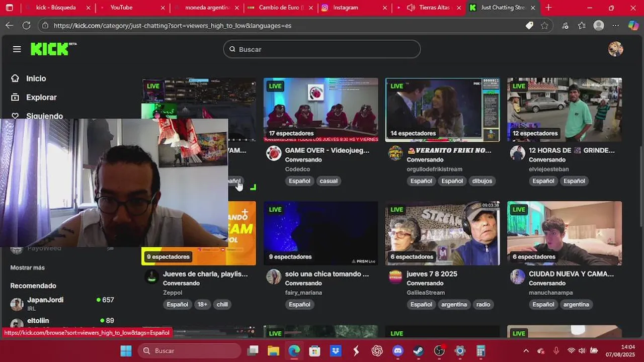Open the Codedco channel avatar
The width and height of the screenshot is (644, 362).
coord(274,153)
